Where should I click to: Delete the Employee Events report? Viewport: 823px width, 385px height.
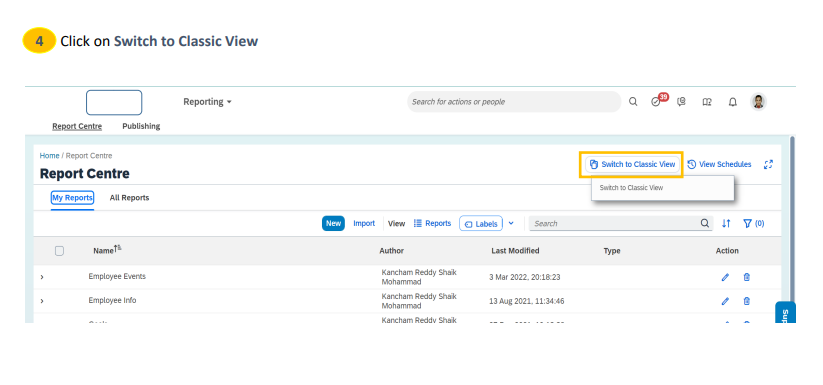click(746, 277)
